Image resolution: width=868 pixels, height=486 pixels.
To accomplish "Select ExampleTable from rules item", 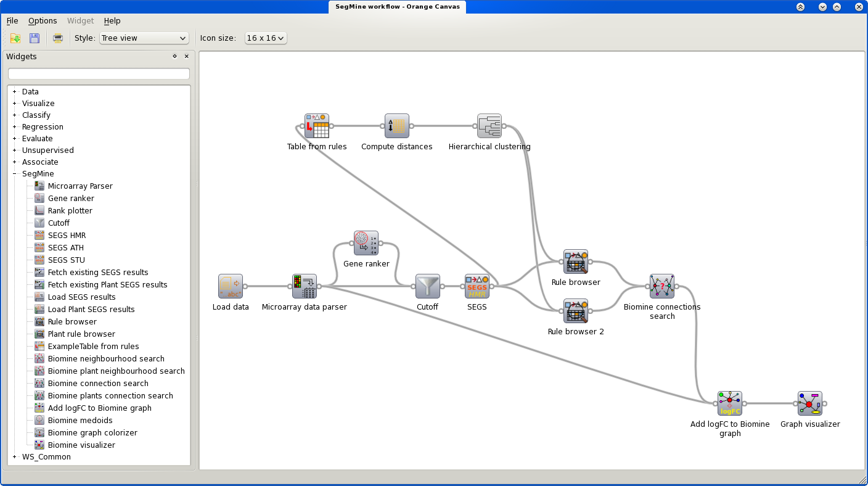I will [94, 347].
